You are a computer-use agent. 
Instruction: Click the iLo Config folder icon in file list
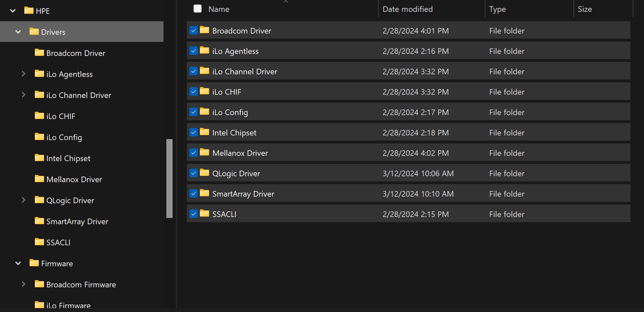204,111
